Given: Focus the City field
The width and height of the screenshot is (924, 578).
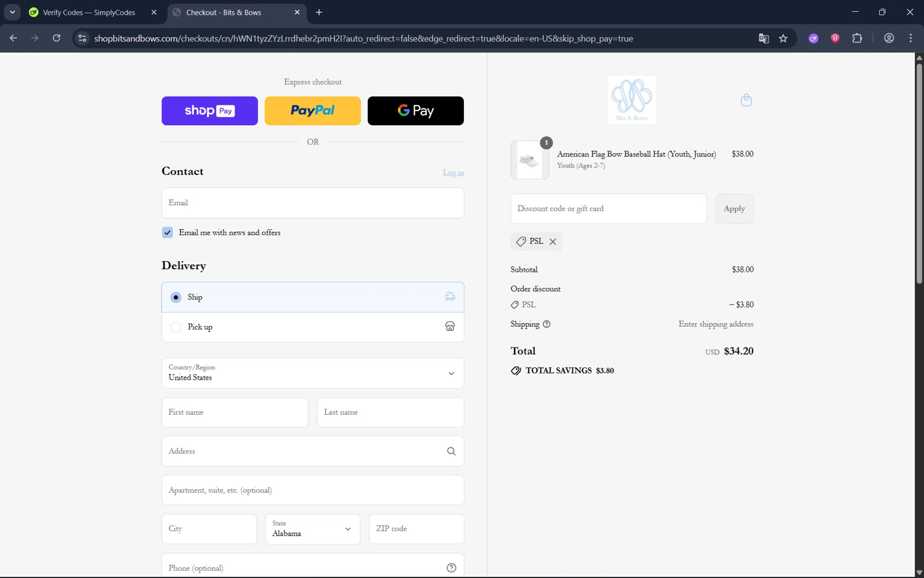Looking at the screenshot, I should coord(209,529).
